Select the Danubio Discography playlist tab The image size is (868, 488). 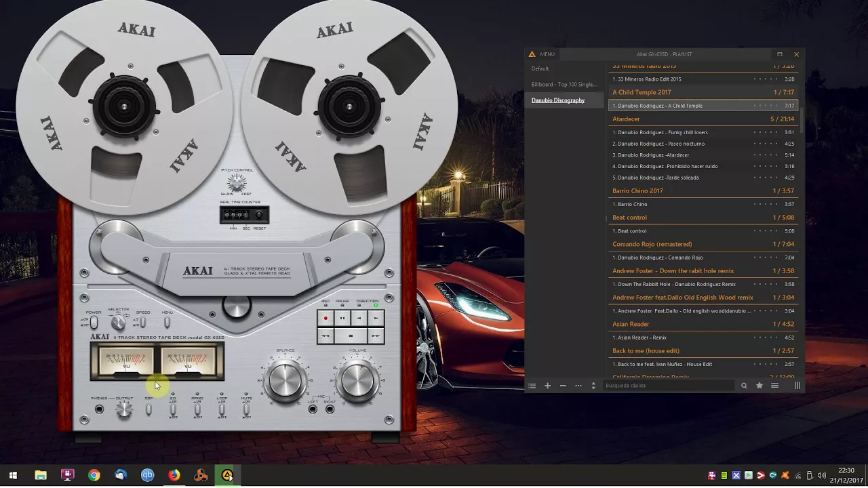coord(564,100)
